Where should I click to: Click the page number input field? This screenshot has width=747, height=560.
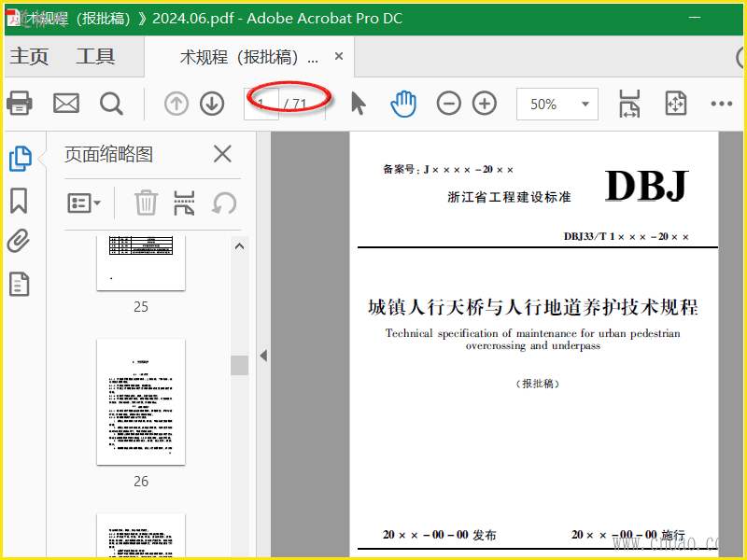click(x=261, y=104)
